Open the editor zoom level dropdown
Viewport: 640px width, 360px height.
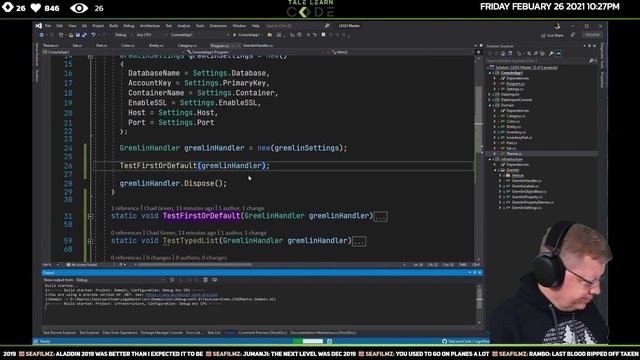click(x=50, y=265)
